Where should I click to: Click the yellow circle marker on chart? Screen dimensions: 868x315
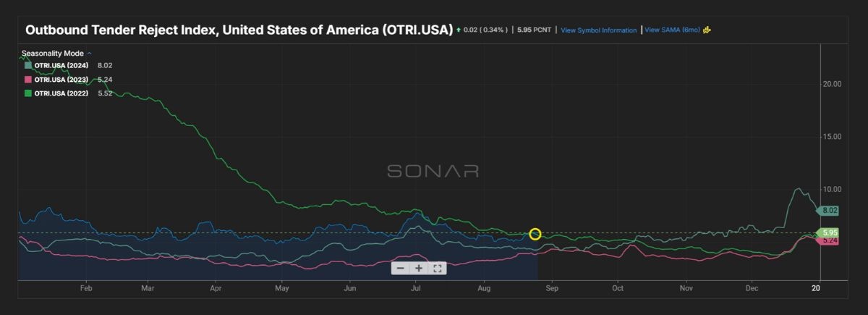(x=535, y=233)
